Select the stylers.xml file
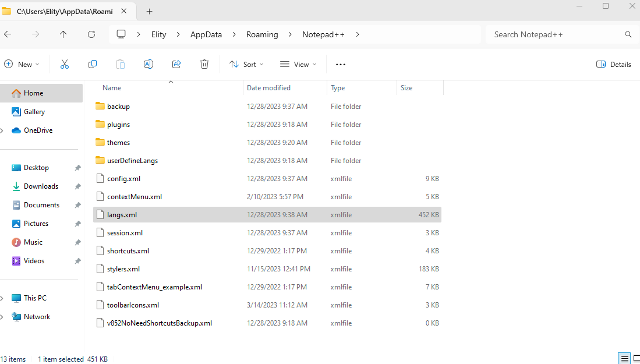Image resolution: width=640 pixels, height=364 pixels. [267, 269]
